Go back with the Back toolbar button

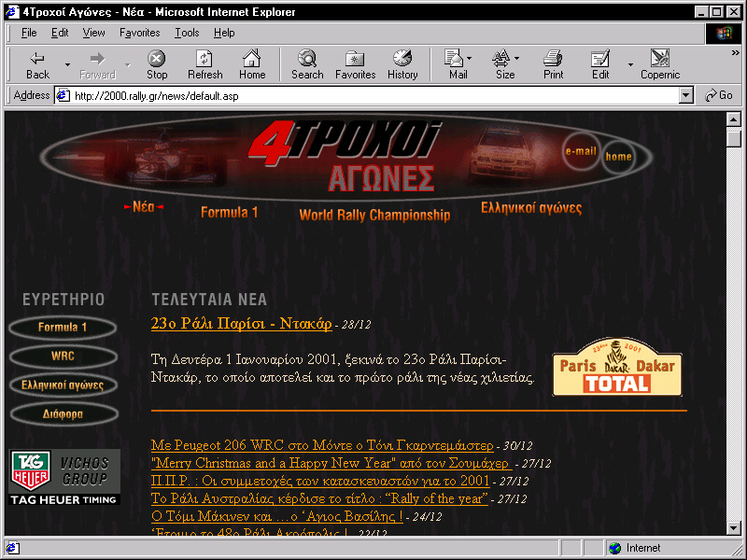tap(37, 64)
